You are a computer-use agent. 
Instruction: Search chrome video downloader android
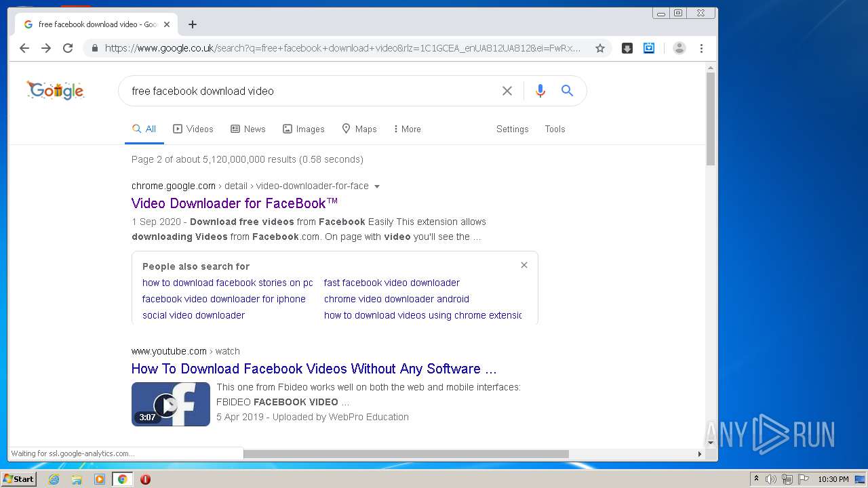pos(396,299)
